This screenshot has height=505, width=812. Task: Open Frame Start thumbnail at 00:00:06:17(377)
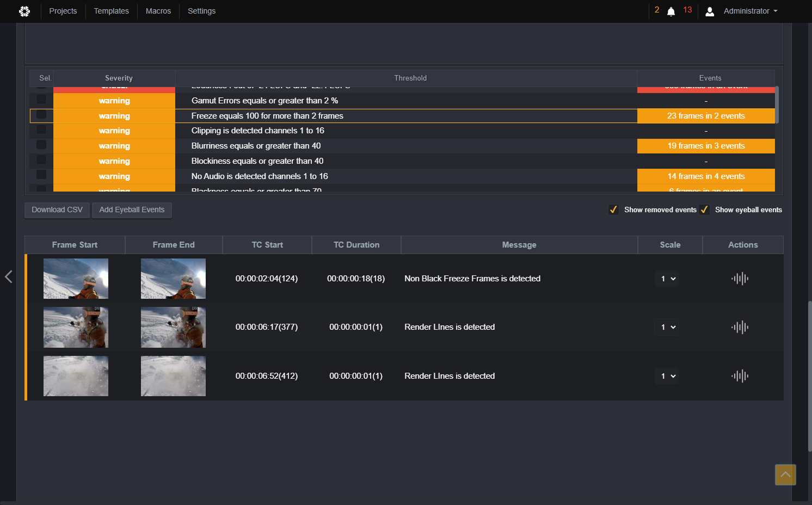(x=76, y=327)
